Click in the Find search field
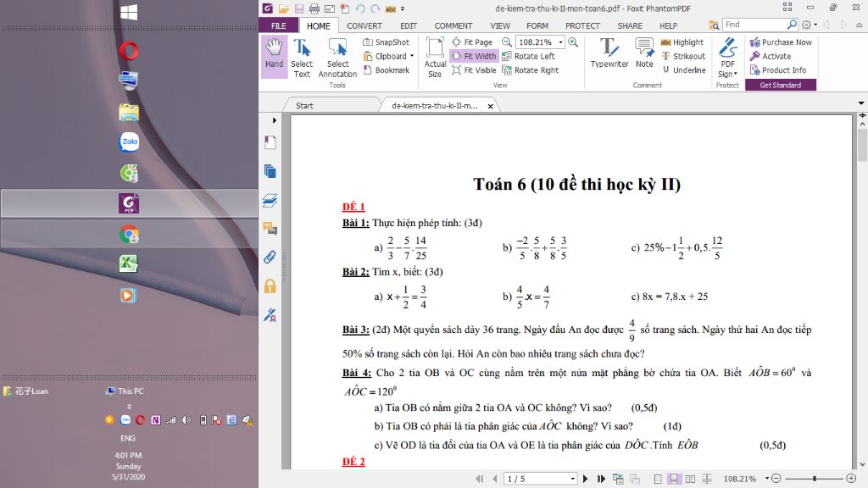868x488 pixels. click(754, 25)
